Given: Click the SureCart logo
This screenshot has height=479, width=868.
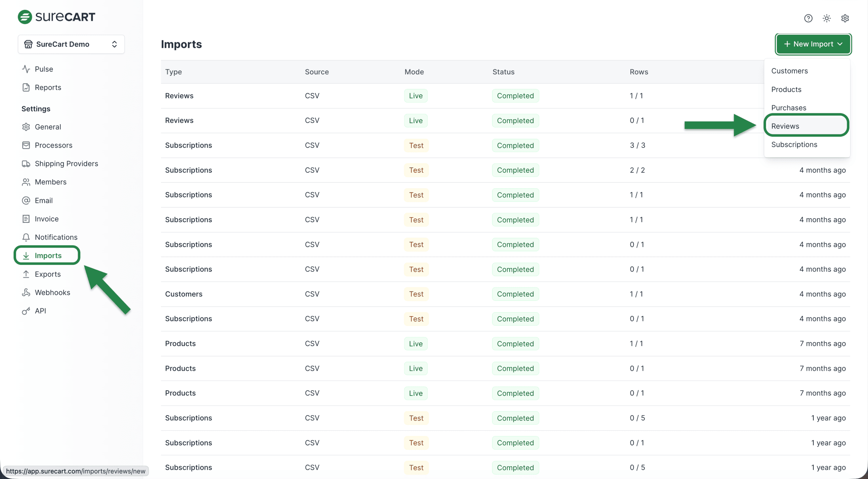Looking at the screenshot, I should pos(57,17).
